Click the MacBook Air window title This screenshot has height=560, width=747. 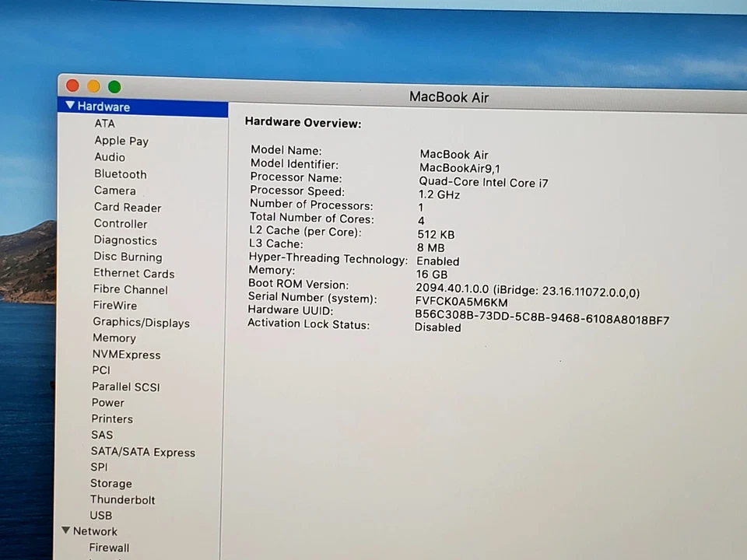click(449, 97)
